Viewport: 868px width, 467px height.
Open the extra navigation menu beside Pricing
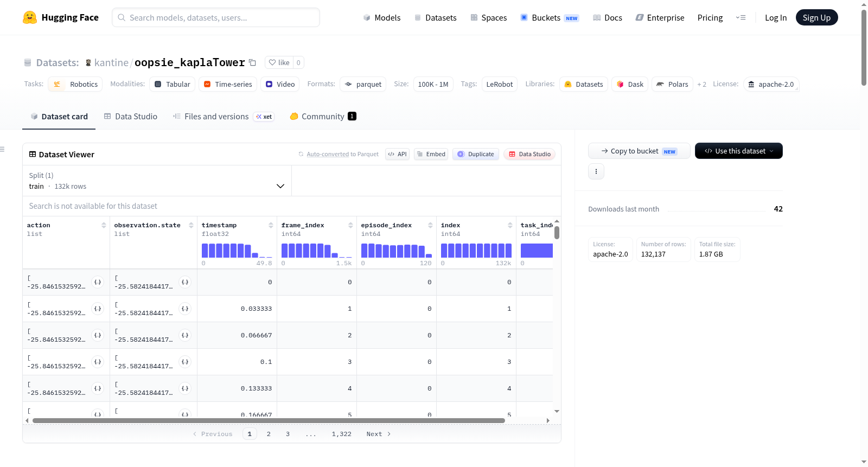741,17
